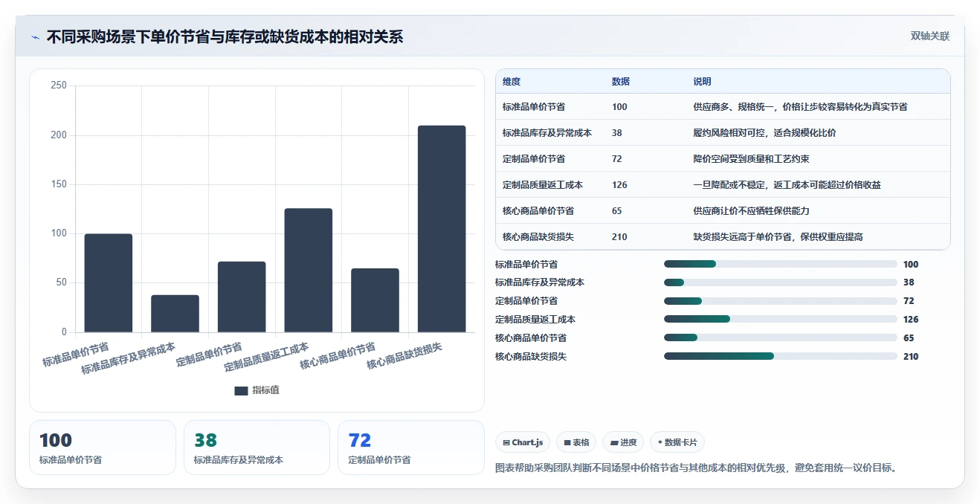The width and height of the screenshot is (980, 504).
Task: Click the 维度 table column header
Action: 512,82
